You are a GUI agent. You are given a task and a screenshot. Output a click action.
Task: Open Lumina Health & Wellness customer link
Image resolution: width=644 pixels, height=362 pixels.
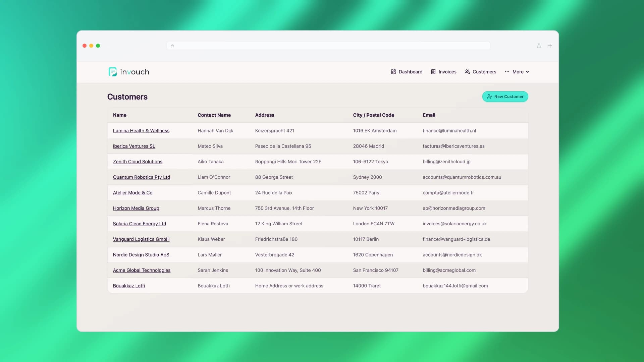(x=141, y=131)
